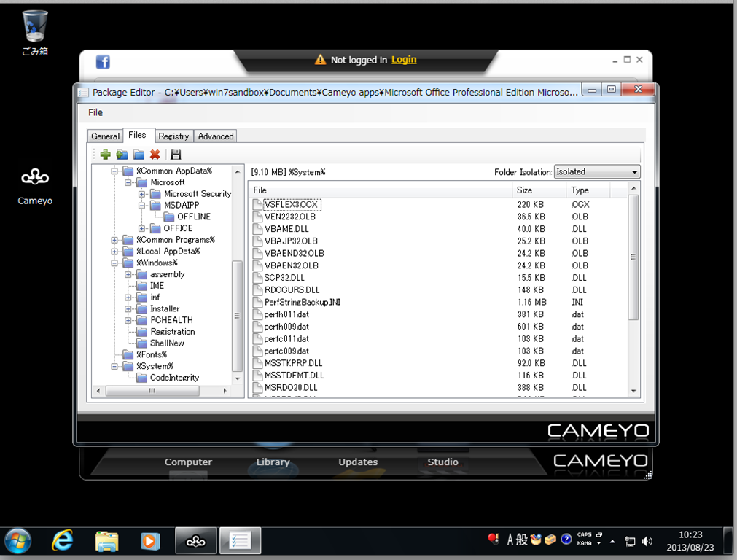The image size is (737, 560).
Task: Click the file list scroll-down arrow
Action: (633, 391)
